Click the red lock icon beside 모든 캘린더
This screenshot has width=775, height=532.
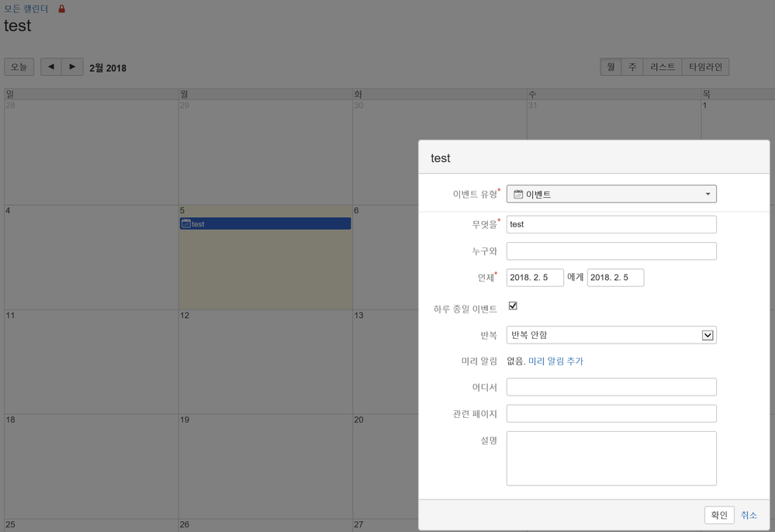point(62,9)
